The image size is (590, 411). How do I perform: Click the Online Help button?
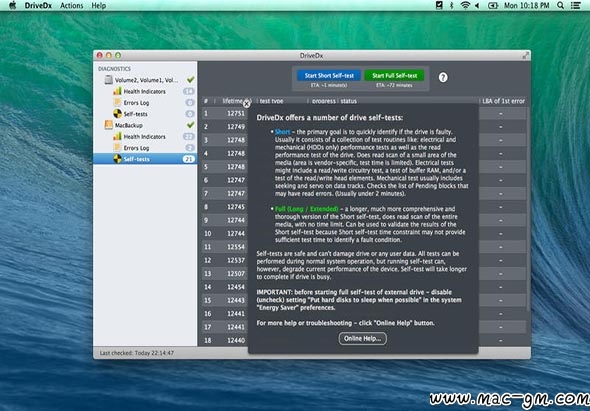[362, 338]
